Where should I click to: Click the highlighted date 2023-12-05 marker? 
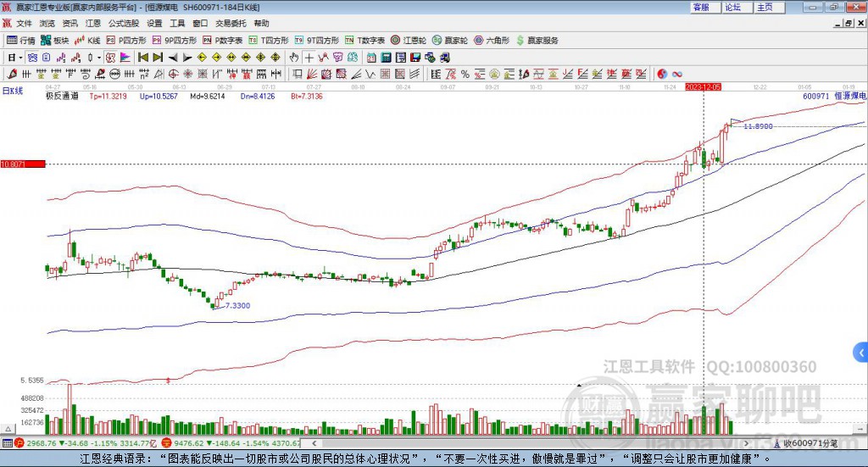(x=703, y=87)
